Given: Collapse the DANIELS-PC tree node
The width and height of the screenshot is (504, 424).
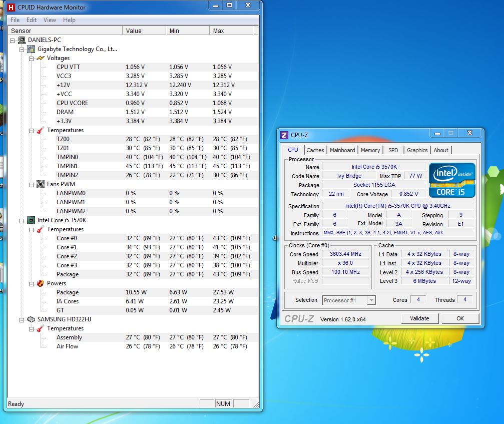Looking at the screenshot, I should [12, 41].
